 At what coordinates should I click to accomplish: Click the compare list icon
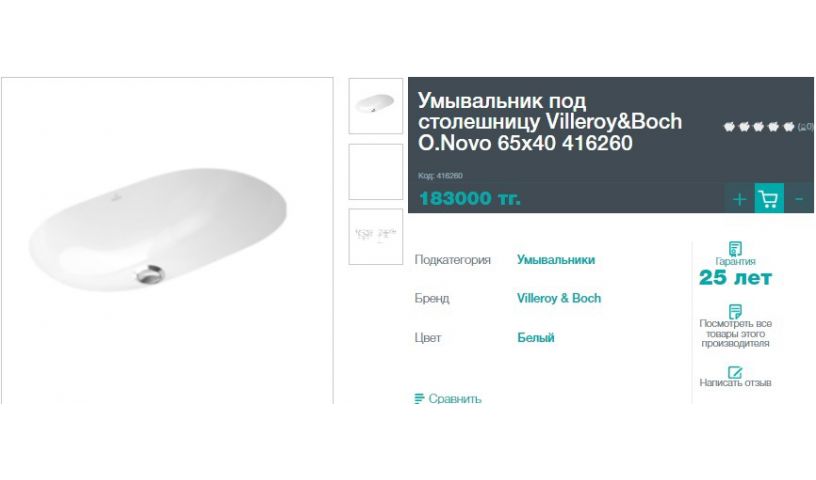coord(419,399)
